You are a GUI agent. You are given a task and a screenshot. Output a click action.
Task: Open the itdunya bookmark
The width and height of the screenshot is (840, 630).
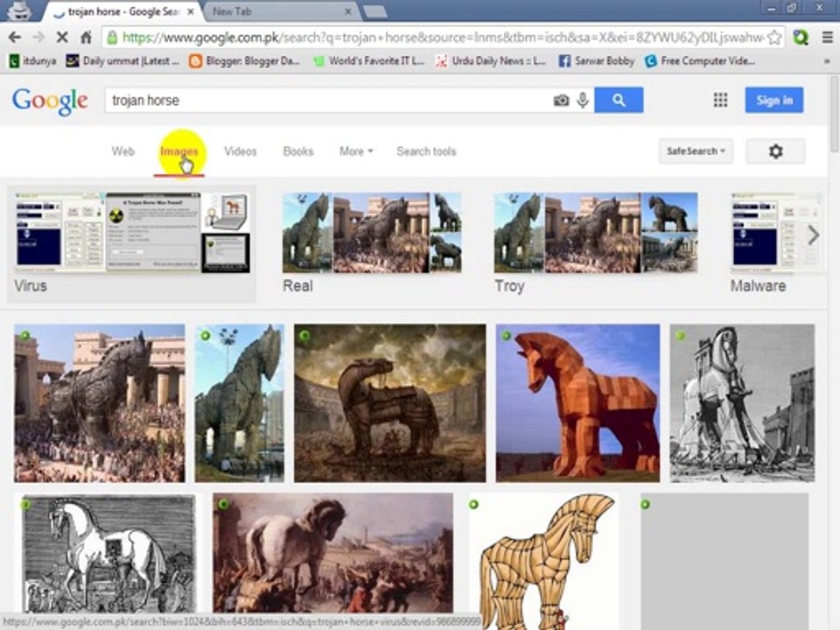(31, 61)
